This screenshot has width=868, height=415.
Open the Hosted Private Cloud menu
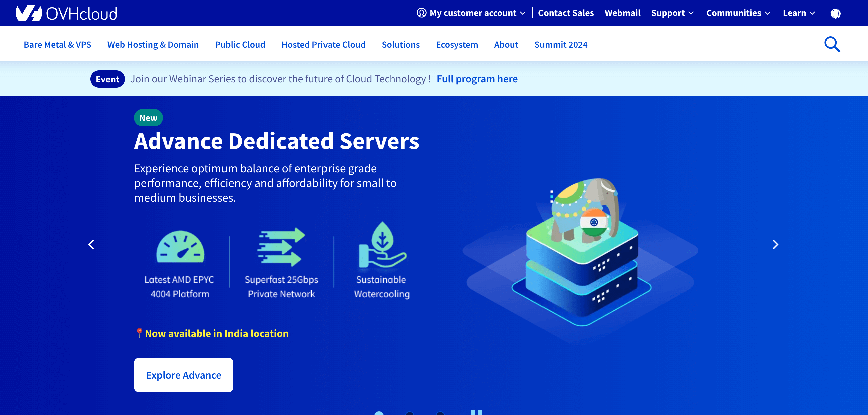(323, 44)
